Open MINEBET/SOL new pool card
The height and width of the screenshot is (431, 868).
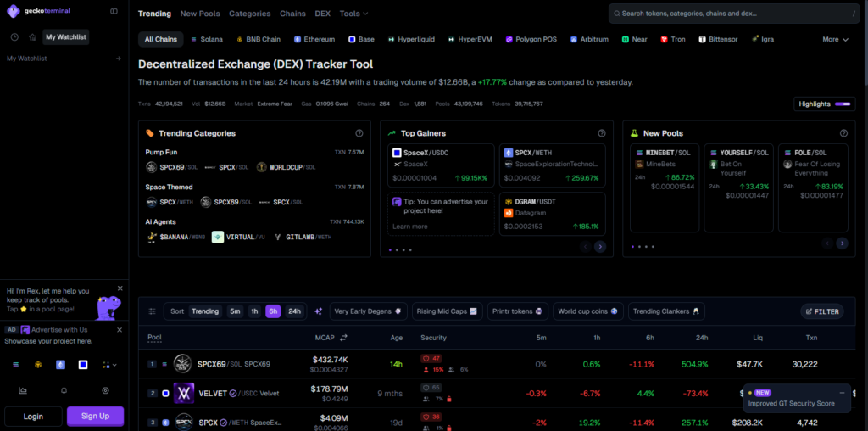pyautogui.click(x=665, y=188)
